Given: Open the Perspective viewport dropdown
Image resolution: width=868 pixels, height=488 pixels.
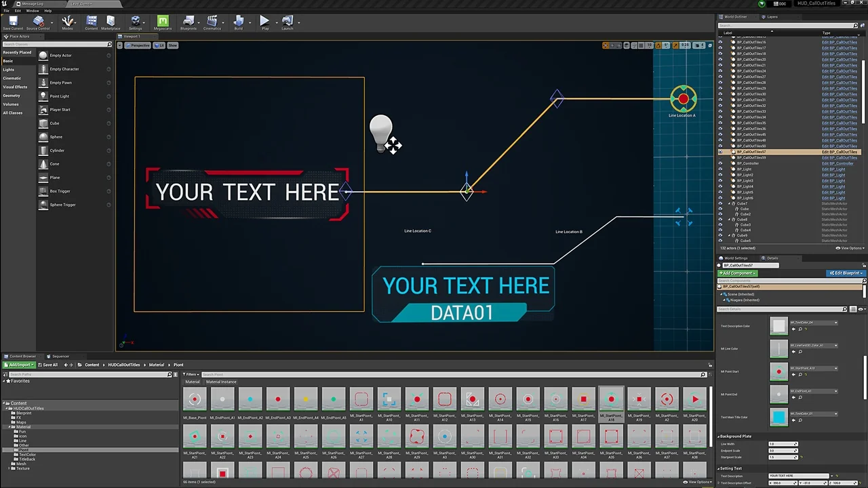Looking at the screenshot, I should [x=140, y=45].
